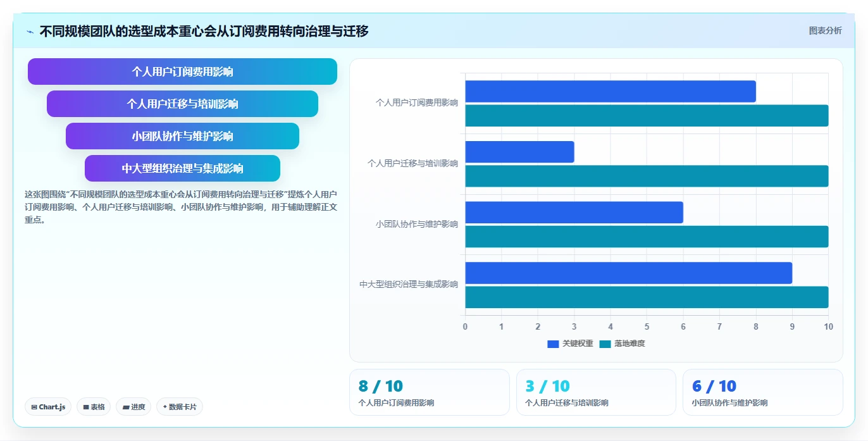Click the 进度 tag chip
The width and height of the screenshot is (868, 441).
coord(133,407)
